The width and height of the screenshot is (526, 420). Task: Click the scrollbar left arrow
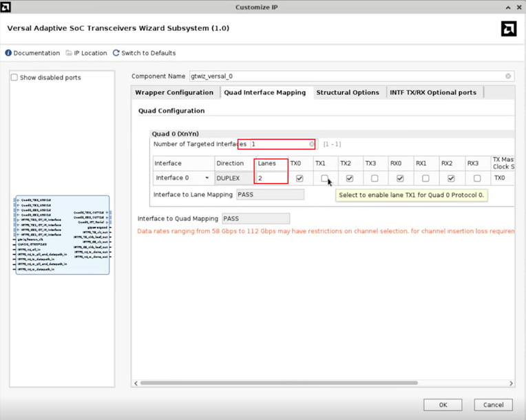(x=136, y=383)
